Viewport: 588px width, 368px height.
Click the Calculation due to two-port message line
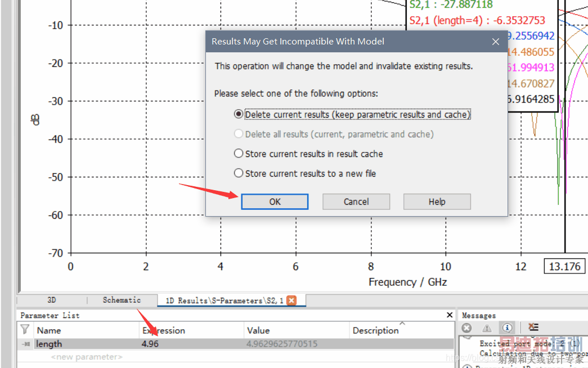point(532,354)
